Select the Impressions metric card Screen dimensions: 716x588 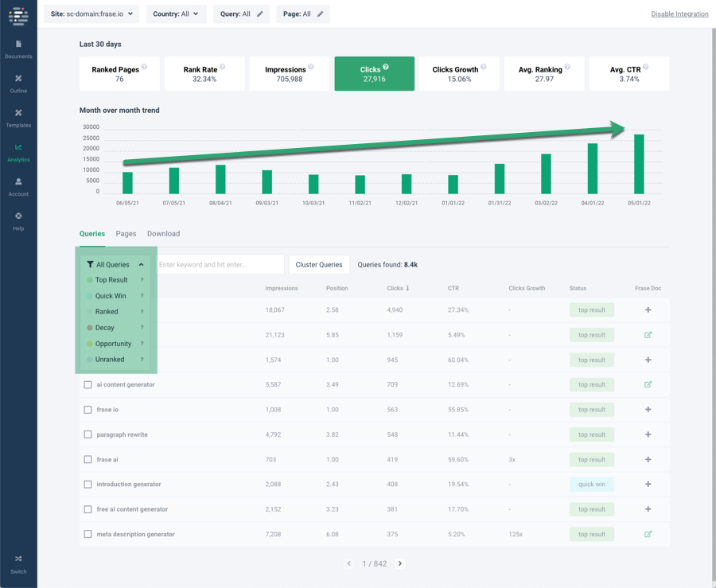tap(290, 74)
